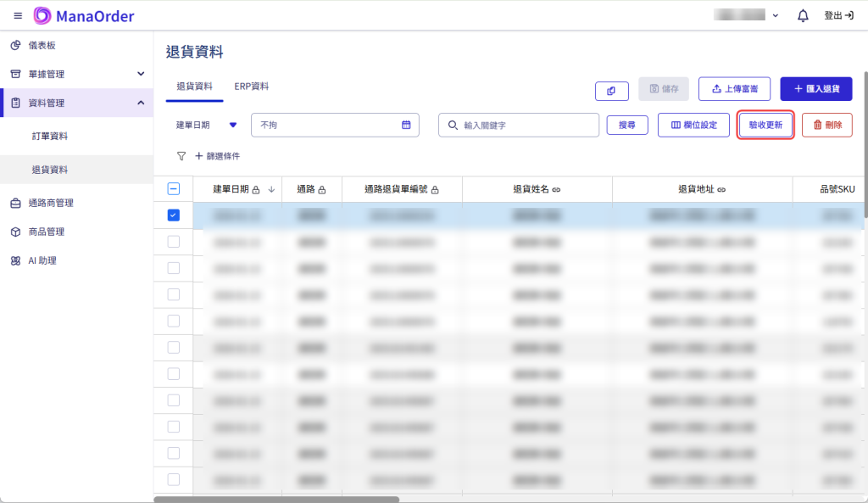Click the horizontal table scrollbar
The height and width of the screenshot is (503, 868).
pyautogui.click(x=275, y=499)
